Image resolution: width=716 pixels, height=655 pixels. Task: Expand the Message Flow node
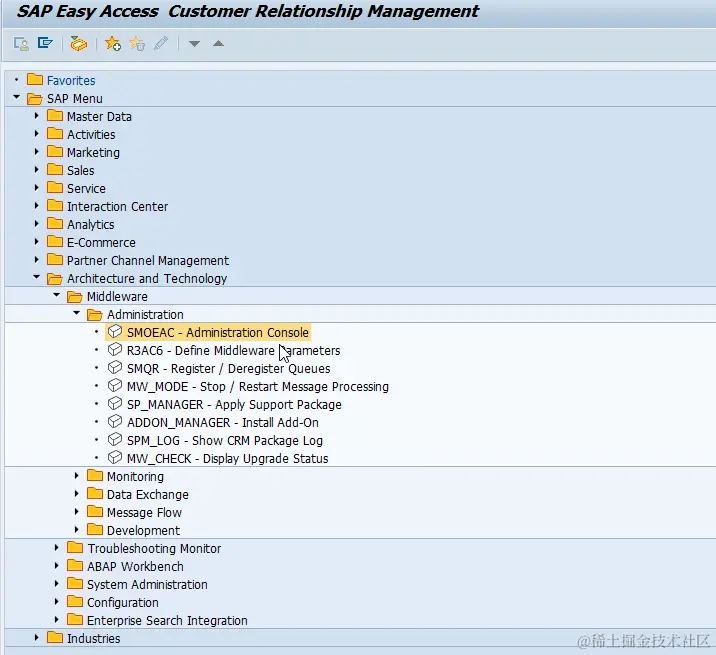point(77,512)
